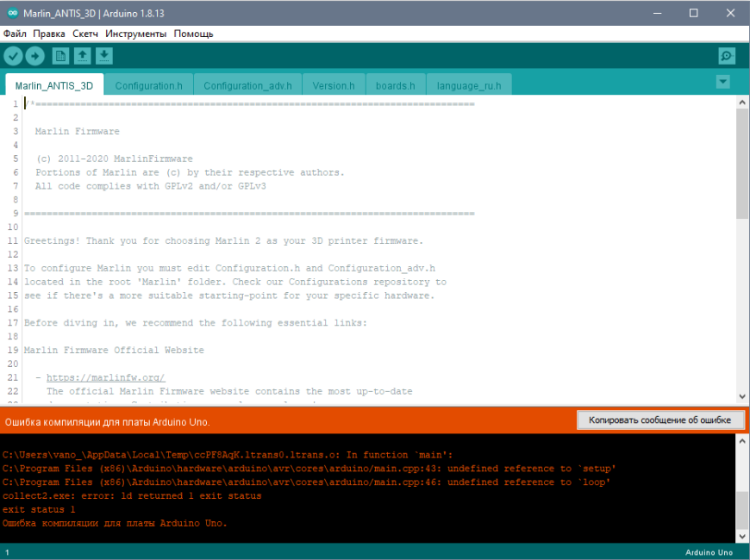The width and height of the screenshot is (750, 560).
Task: Open the Serial Monitor magnifier icon
Action: pyautogui.click(x=727, y=56)
